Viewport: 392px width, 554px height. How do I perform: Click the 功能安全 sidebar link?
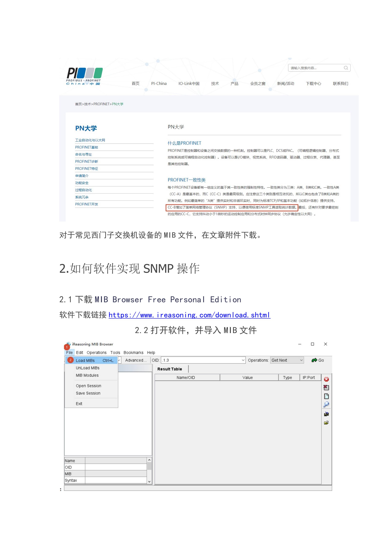(82, 183)
